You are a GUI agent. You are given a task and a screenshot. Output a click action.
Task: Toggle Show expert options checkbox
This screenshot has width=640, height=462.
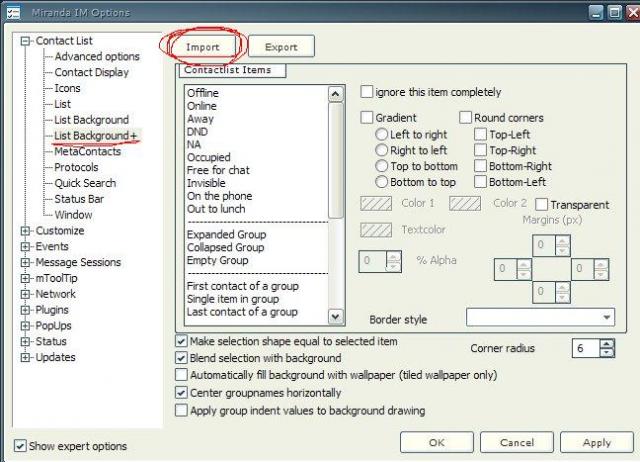coord(20,446)
